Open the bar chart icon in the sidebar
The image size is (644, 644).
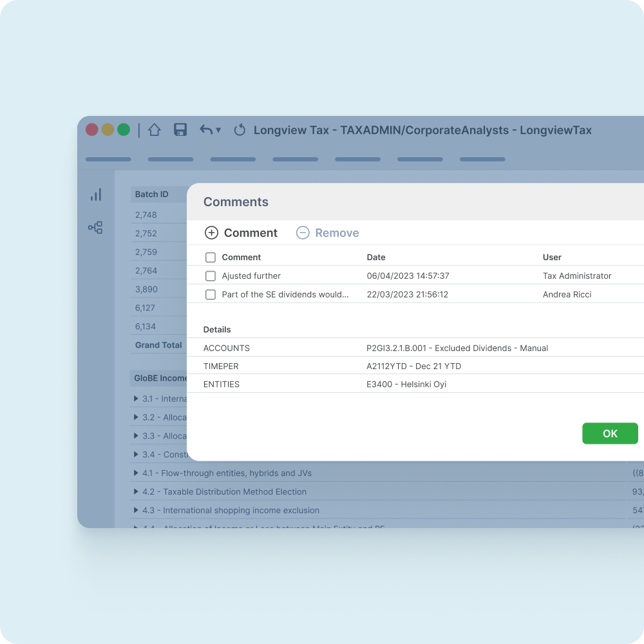[96, 195]
